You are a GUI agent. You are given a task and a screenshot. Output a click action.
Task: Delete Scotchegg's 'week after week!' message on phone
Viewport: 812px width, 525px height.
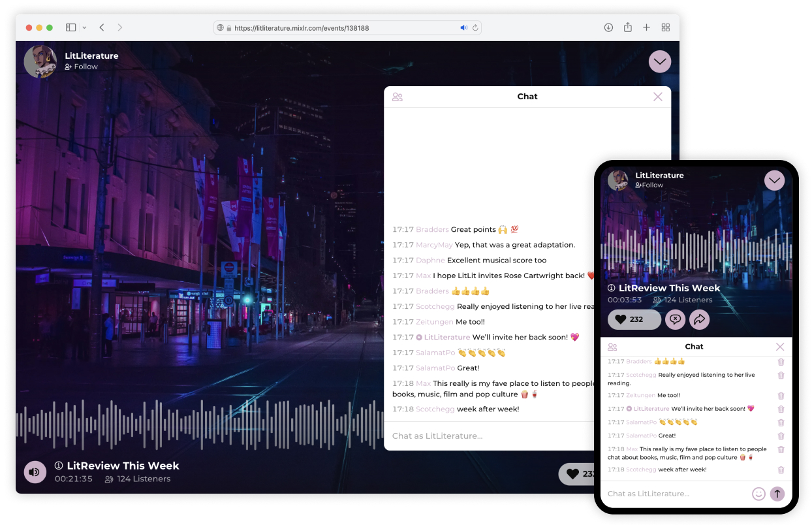click(781, 470)
